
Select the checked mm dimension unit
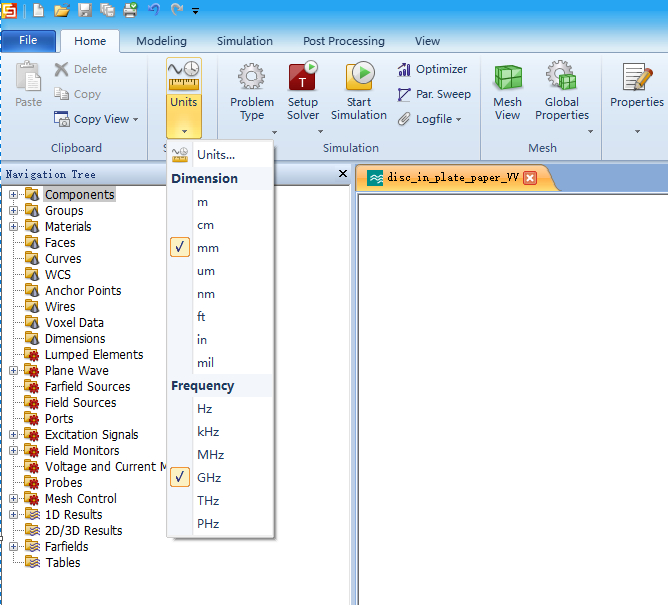[x=220, y=248]
